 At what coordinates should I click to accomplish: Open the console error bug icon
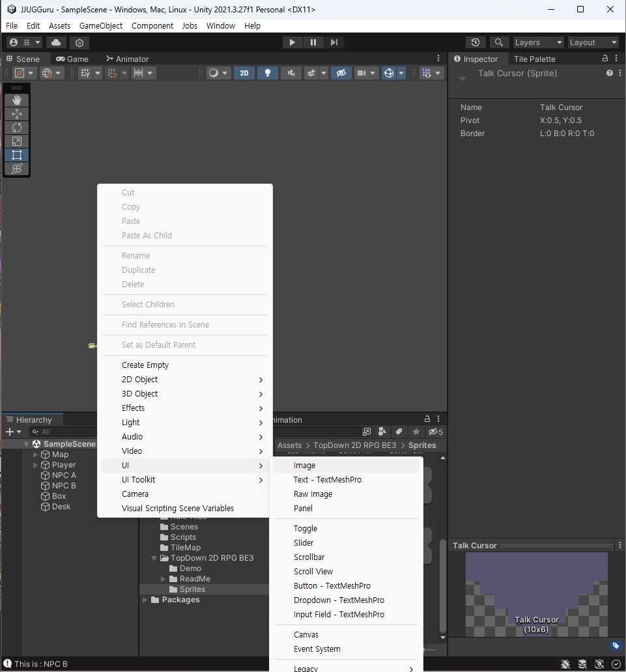(565, 664)
